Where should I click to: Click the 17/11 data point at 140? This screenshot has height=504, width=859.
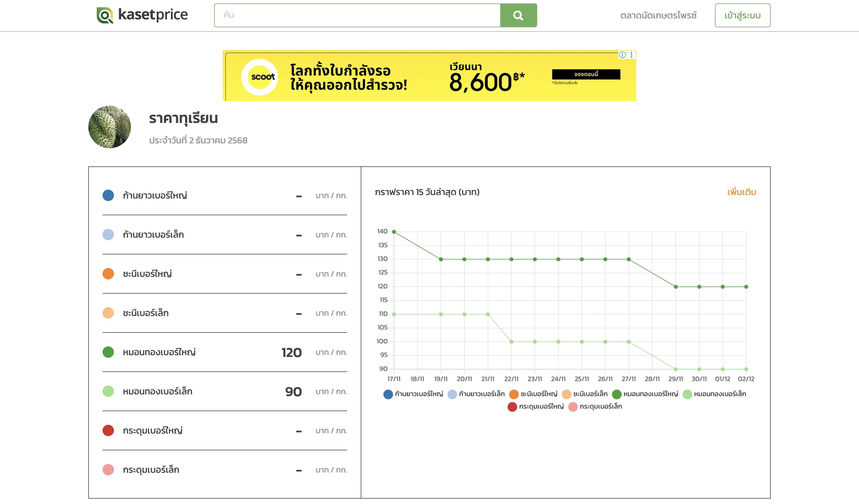[394, 232]
